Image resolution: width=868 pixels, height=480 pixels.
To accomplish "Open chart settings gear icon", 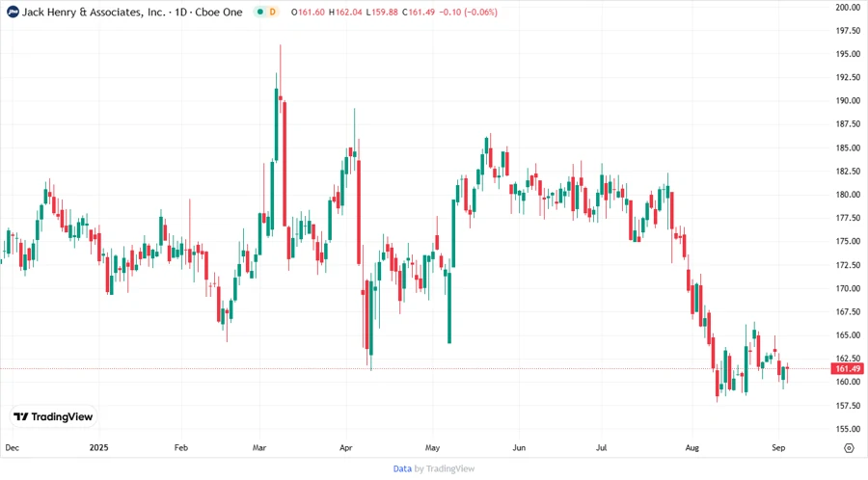I will 849,448.
